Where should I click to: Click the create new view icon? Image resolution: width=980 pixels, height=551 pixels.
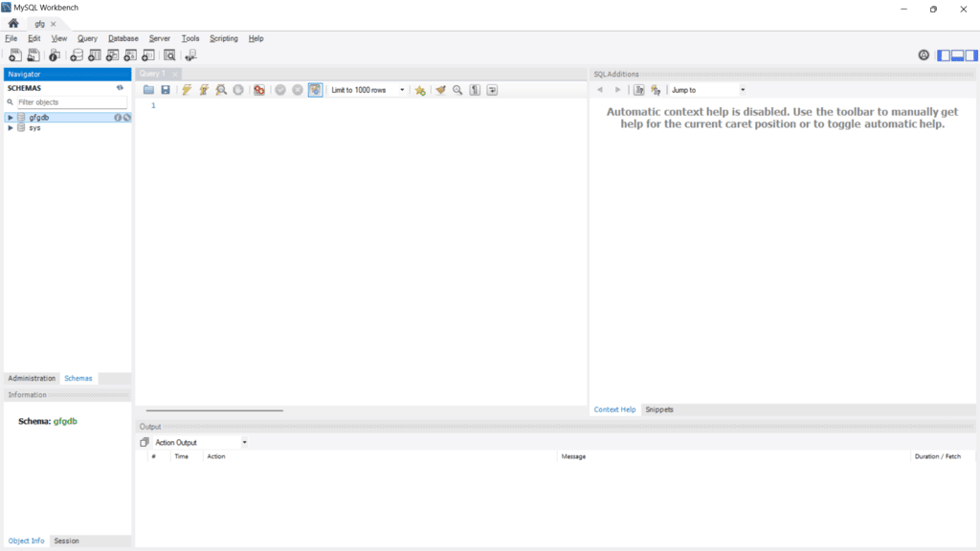point(113,55)
